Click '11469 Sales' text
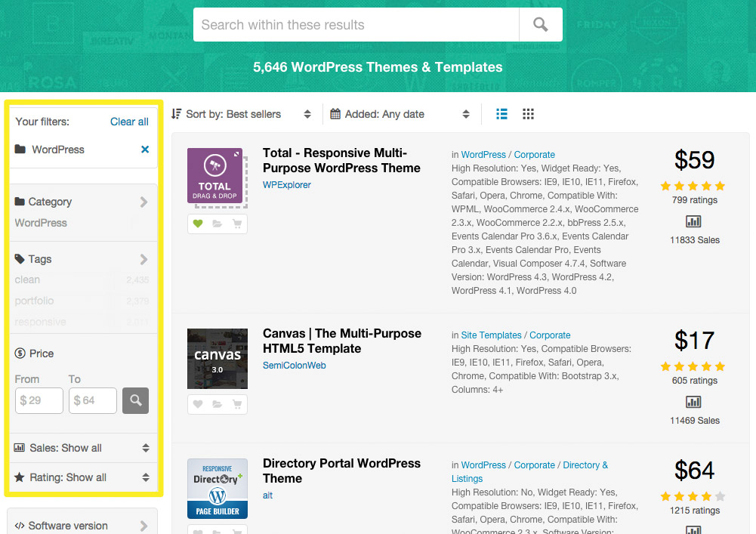 point(694,421)
